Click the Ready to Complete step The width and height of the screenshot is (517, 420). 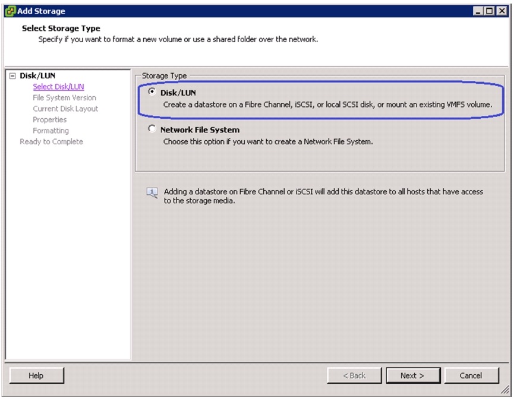(x=52, y=142)
